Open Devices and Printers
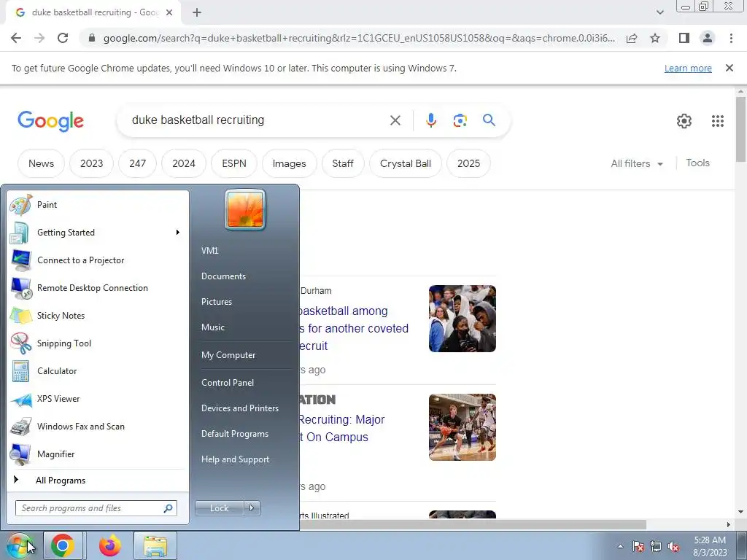This screenshot has height=560, width=747. pos(239,408)
